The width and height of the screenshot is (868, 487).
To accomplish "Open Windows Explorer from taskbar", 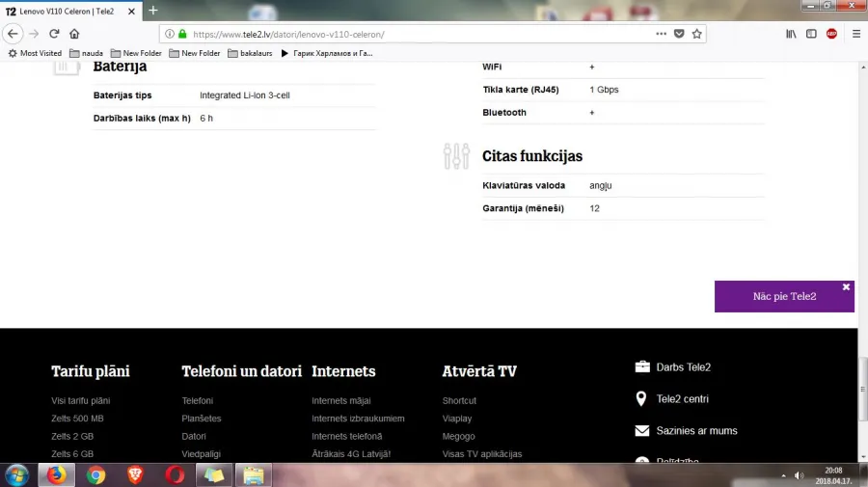I will [254, 475].
